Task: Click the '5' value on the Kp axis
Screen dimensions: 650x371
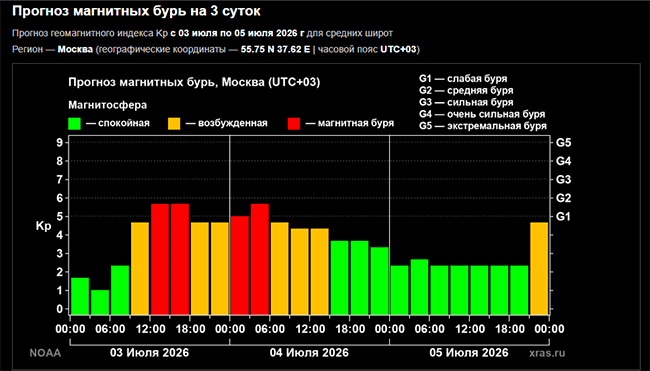Action: click(x=60, y=216)
